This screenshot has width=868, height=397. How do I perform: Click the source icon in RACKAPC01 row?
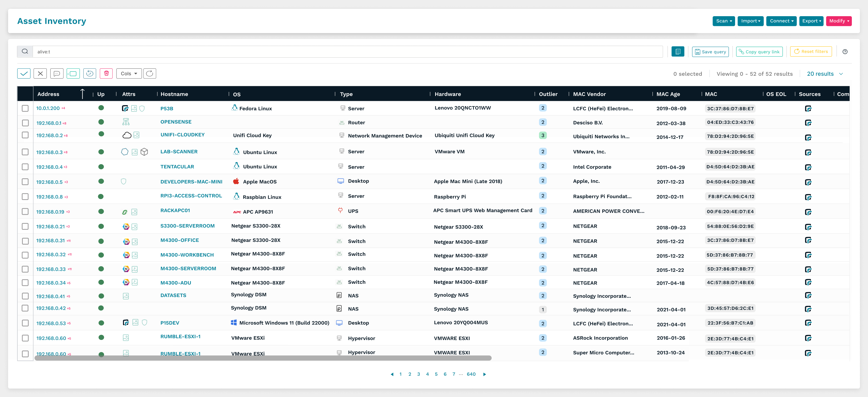[x=808, y=212]
